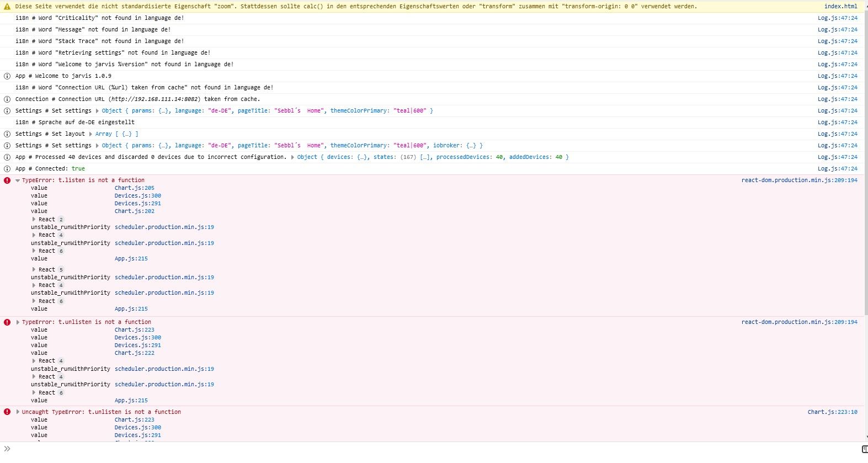Click error icon of first "t.unlisten" TypeError
Screen dimensions: 868x463
coord(7,322)
